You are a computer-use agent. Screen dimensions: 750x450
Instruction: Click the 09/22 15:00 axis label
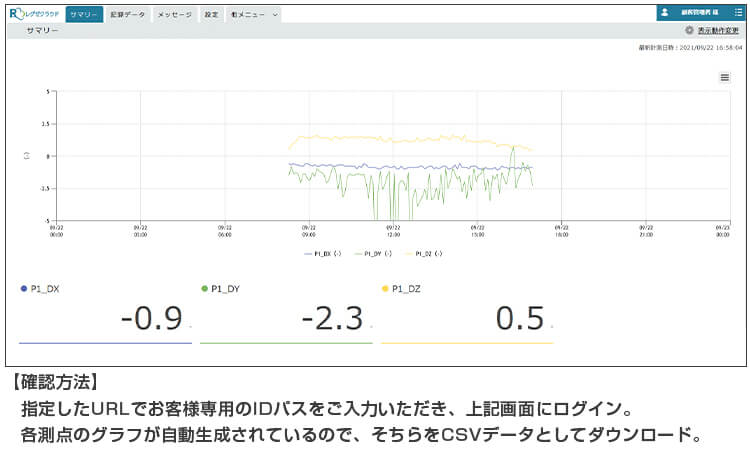click(x=477, y=231)
